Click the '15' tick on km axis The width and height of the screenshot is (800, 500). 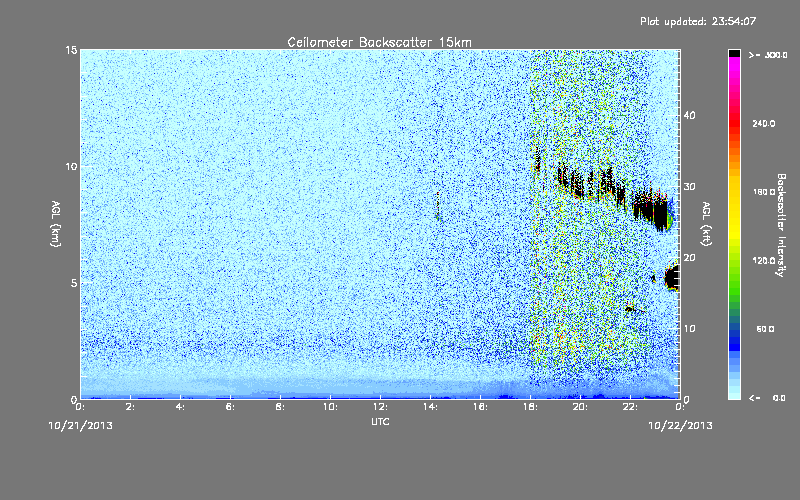pyautogui.click(x=71, y=50)
